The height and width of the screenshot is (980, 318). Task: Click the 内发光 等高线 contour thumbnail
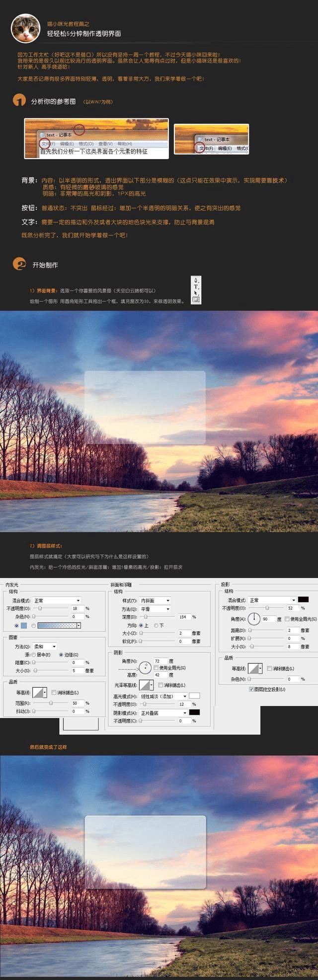[x=38, y=692]
